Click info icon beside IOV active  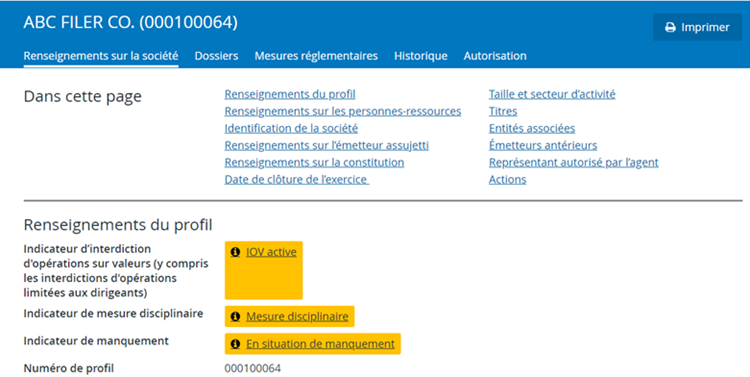point(235,252)
